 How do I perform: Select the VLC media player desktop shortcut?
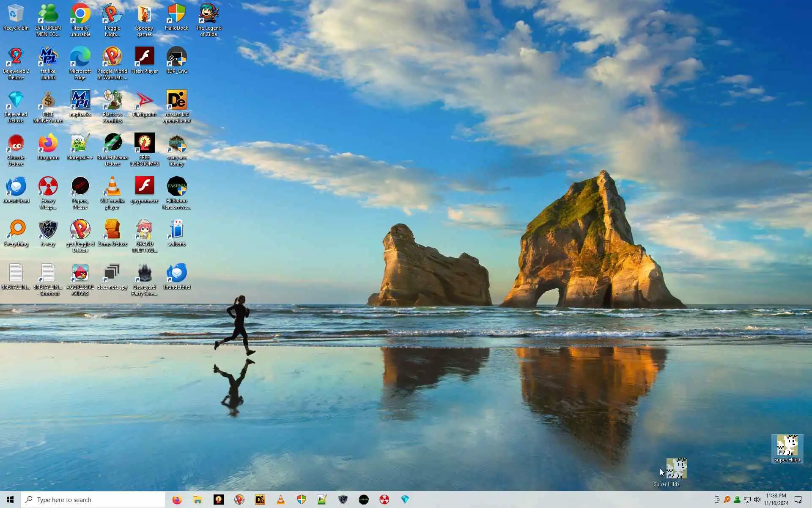point(112,191)
